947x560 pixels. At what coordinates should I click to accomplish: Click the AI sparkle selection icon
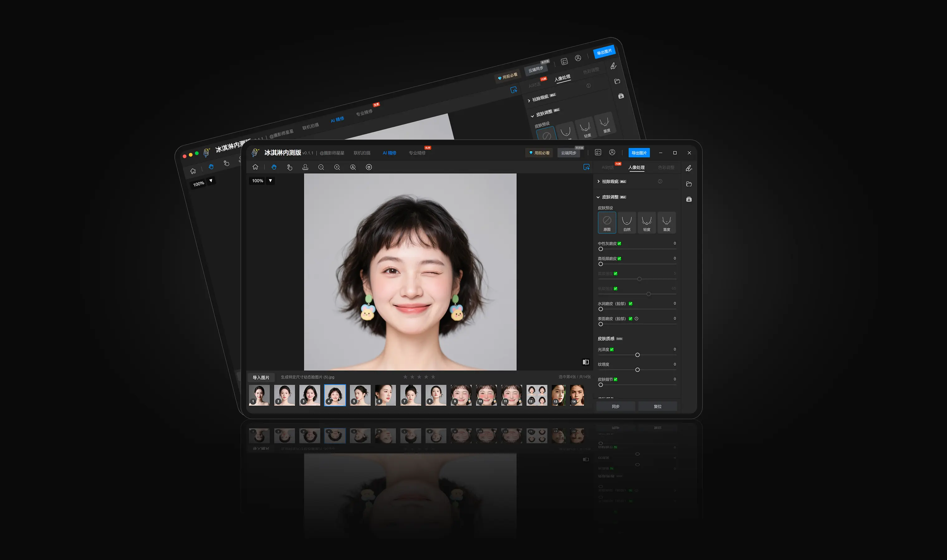586,167
